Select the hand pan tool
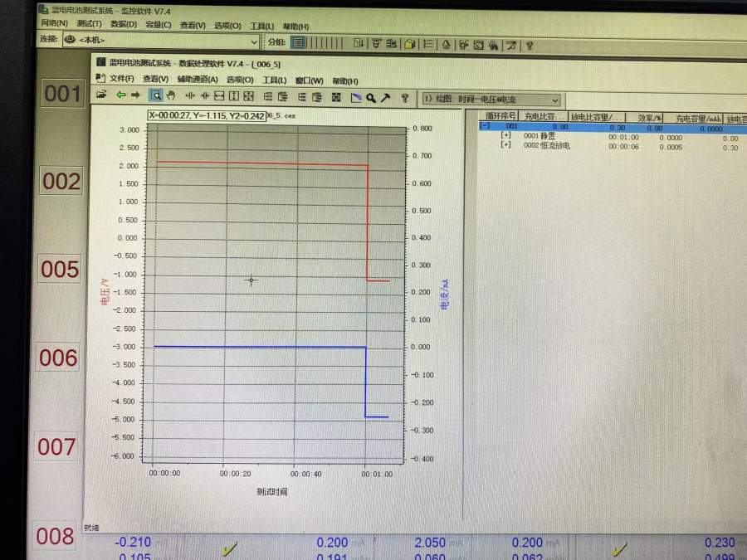The height and width of the screenshot is (560, 747). click(x=170, y=95)
